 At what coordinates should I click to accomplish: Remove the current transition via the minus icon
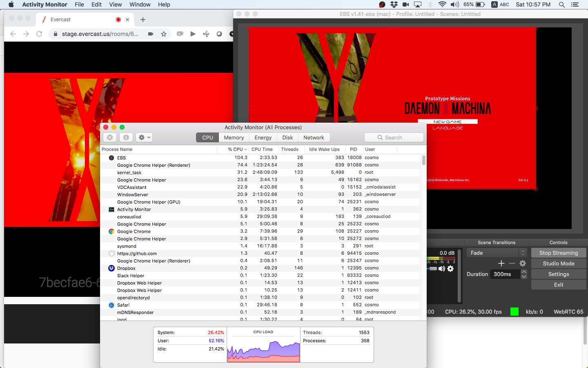point(511,263)
